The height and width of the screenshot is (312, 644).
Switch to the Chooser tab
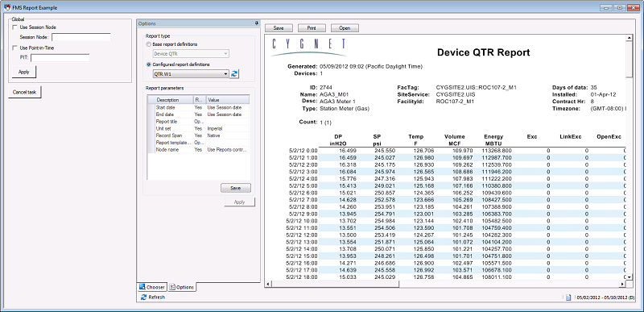pyautogui.click(x=152, y=287)
